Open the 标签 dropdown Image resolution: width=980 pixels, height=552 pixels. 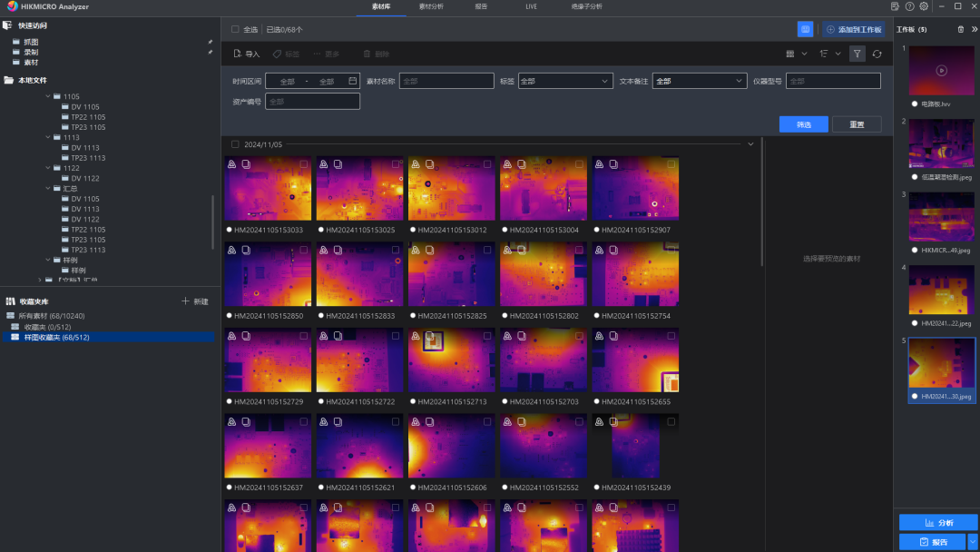(x=566, y=81)
